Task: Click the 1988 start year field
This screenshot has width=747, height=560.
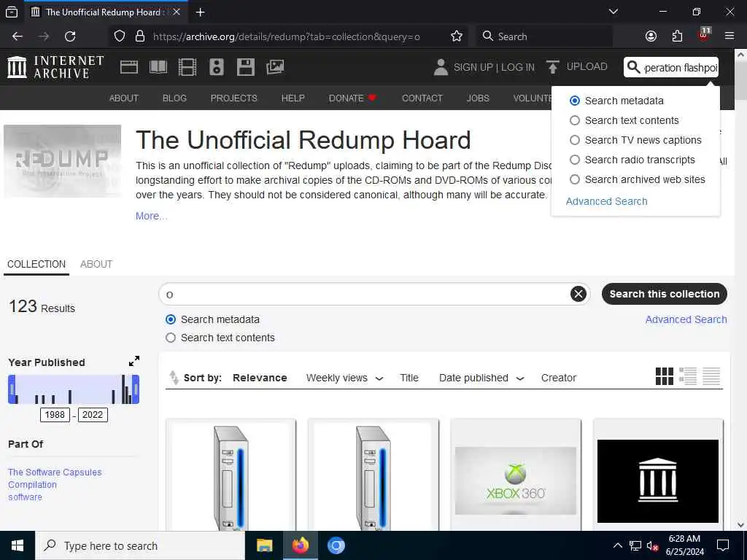Action: [x=55, y=415]
